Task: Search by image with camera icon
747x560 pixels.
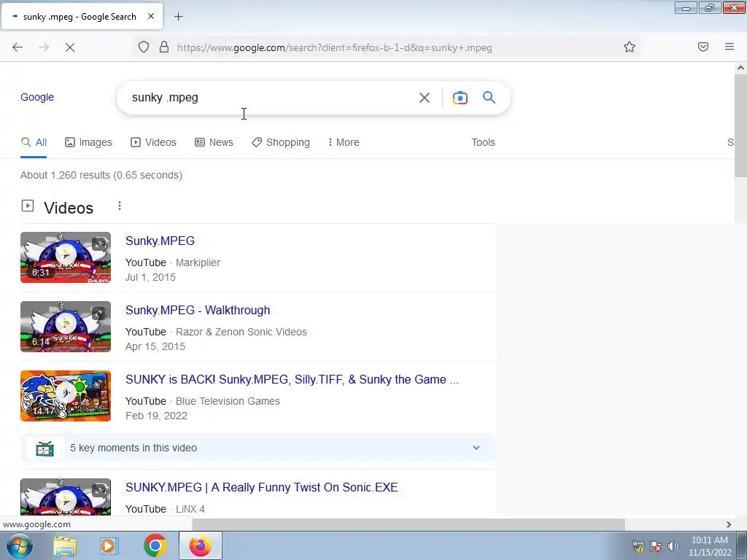Action: (x=460, y=98)
